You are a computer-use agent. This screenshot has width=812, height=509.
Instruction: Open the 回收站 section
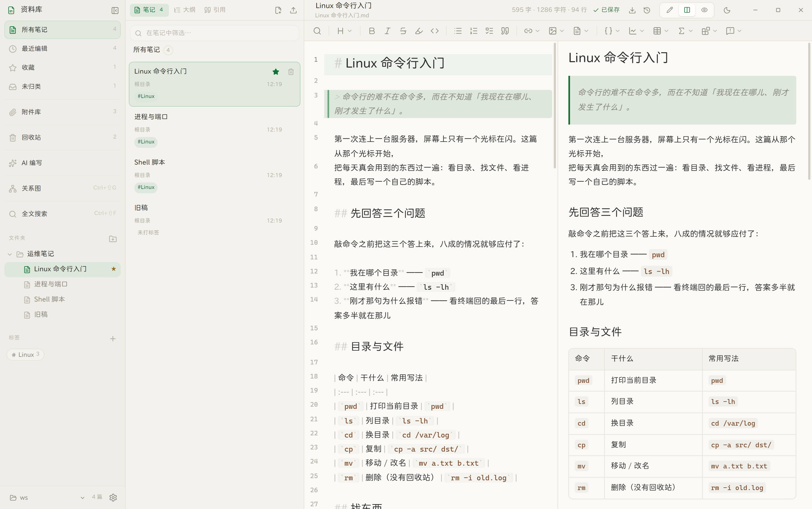click(63, 137)
